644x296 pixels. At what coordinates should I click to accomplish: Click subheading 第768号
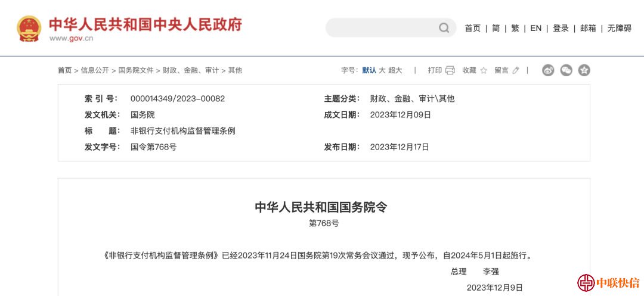point(324,224)
